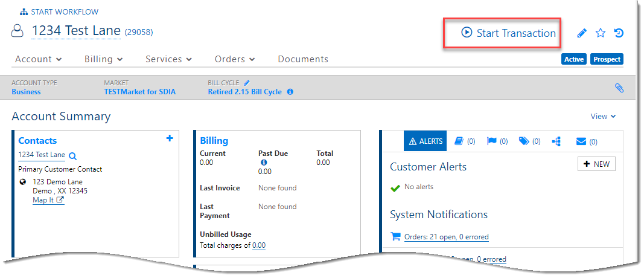Open the unbilled usage 0.00 link

click(259, 245)
